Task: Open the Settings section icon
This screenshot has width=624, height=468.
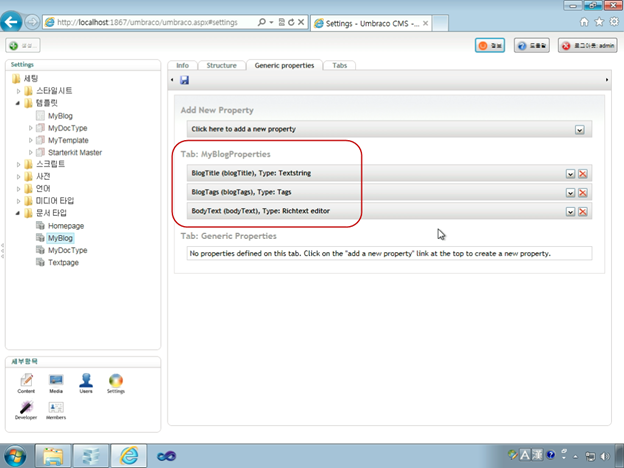Action: (x=116, y=384)
